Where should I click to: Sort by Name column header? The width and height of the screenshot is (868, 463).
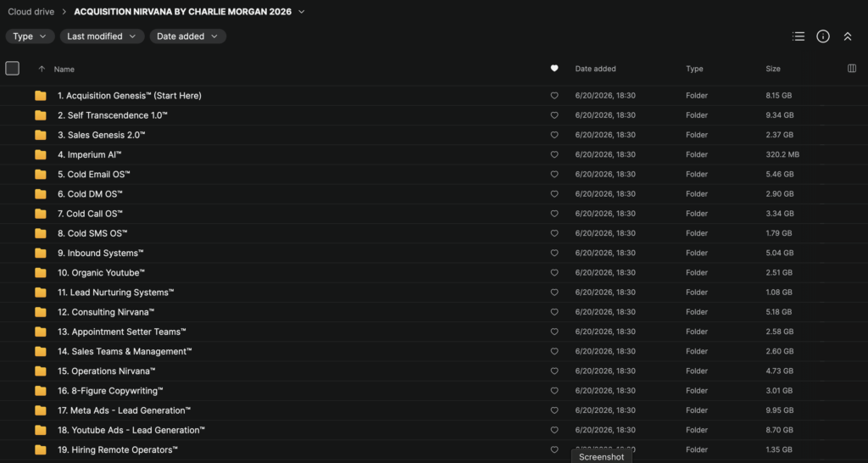[64, 70]
